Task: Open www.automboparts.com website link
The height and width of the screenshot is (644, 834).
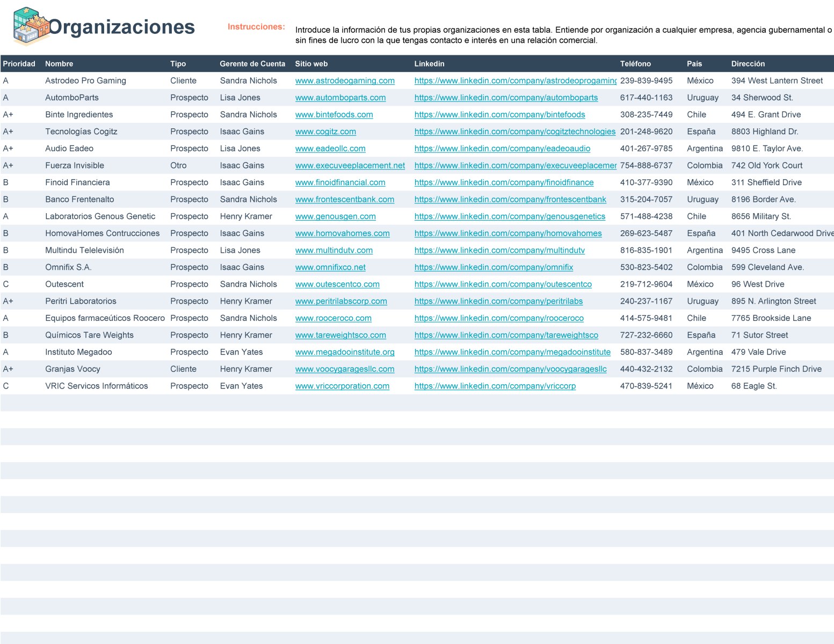Action: [340, 98]
